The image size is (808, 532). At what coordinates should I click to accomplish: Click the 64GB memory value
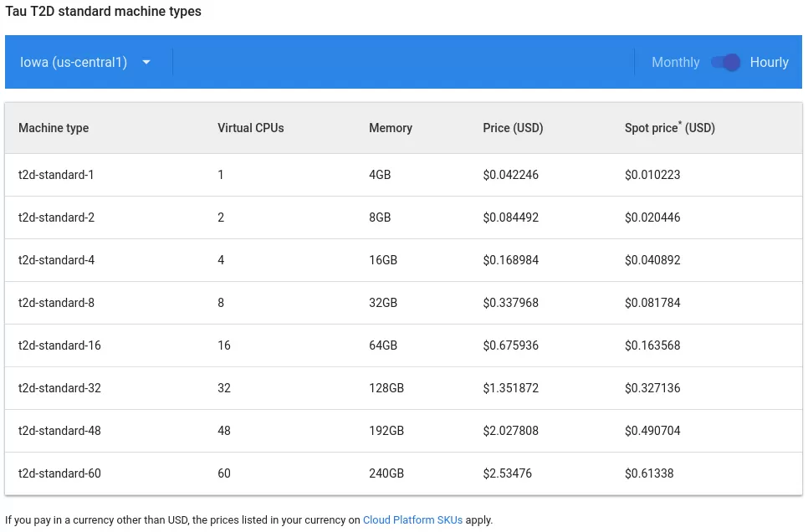click(383, 345)
